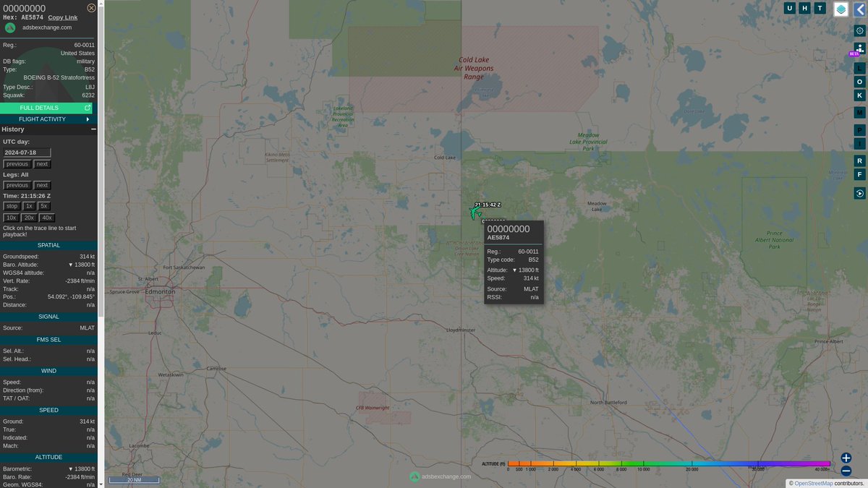Click the 21:15:42 Z timestamp label

click(x=488, y=205)
